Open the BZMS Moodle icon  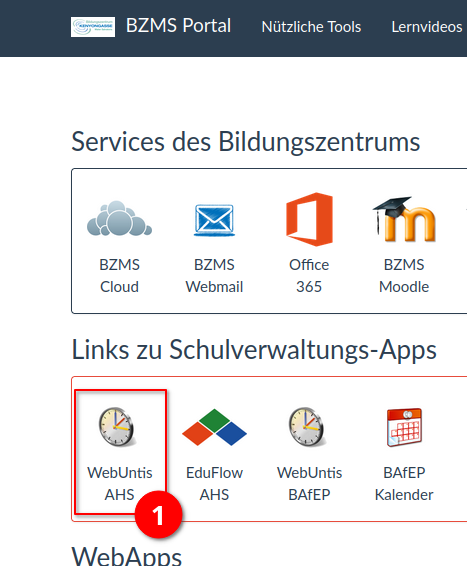click(x=404, y=219)
